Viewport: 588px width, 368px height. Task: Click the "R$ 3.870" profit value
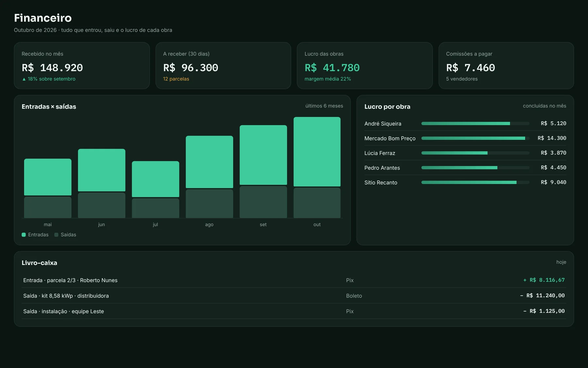(x=553, y=153)
